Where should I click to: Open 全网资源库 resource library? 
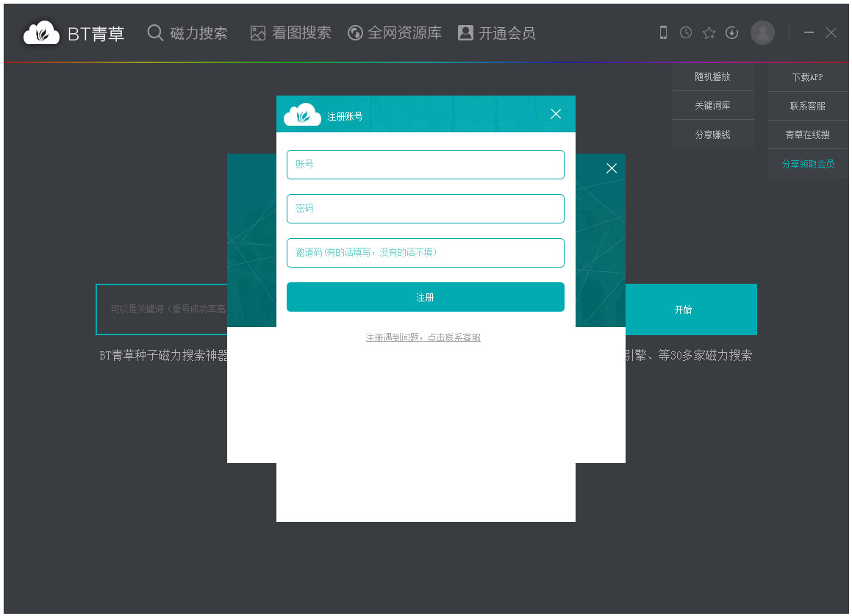395,33
